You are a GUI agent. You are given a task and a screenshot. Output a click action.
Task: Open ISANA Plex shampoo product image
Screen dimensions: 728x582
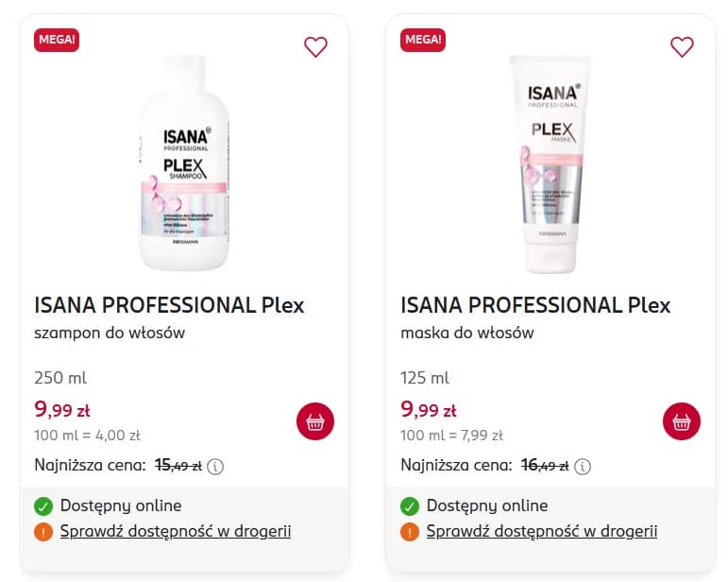[x=183, y=163]
